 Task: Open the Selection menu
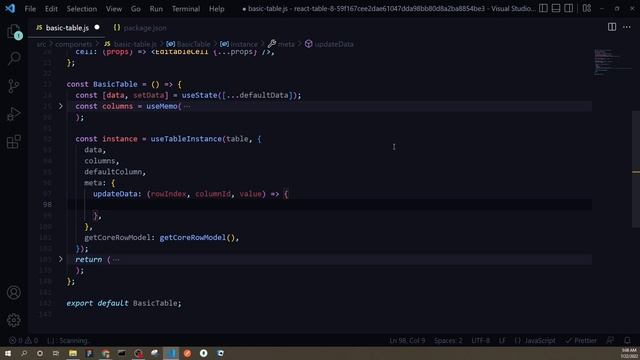pos(82,9)
